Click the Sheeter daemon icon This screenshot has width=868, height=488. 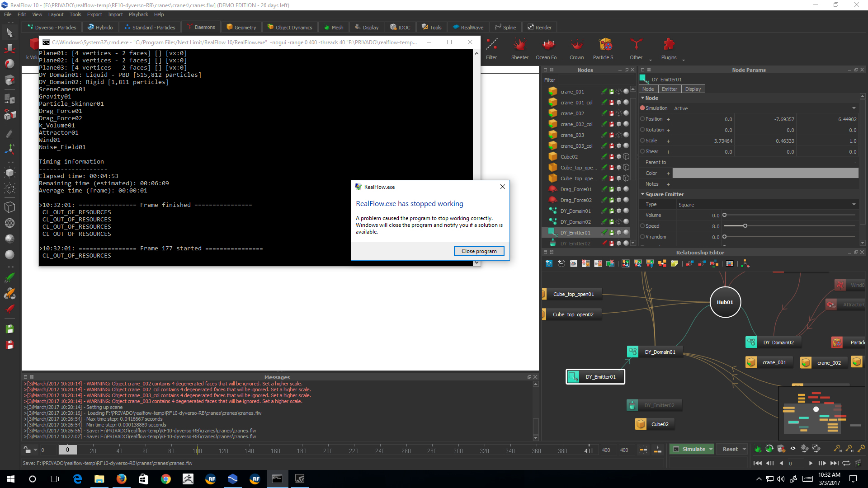(519, 45)
